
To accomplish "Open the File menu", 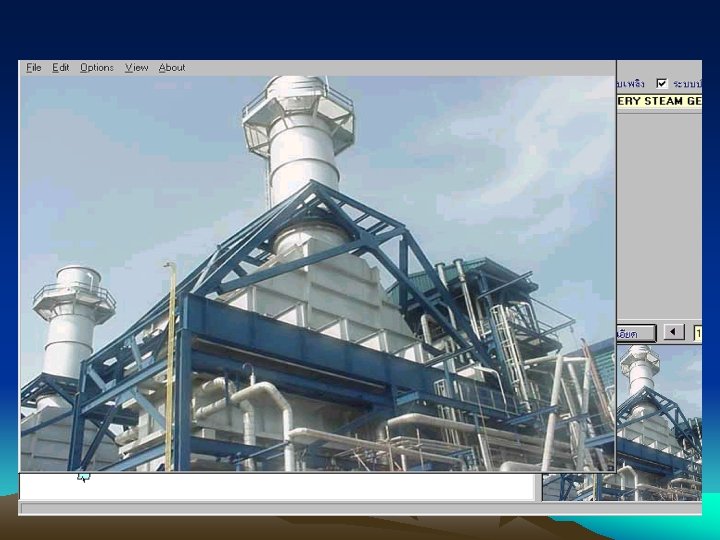I will pos(34,68).
